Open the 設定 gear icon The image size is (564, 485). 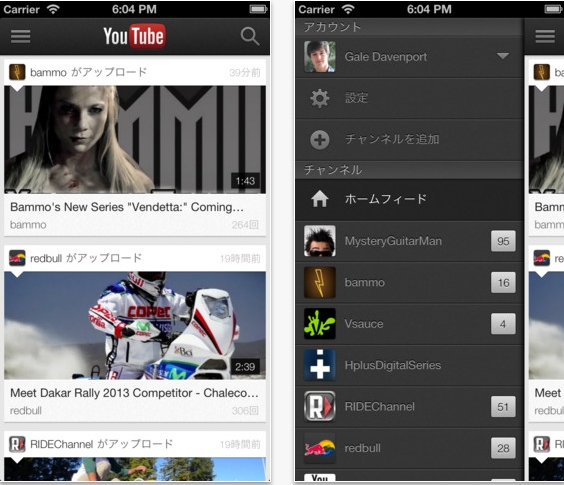click(320, 98)
